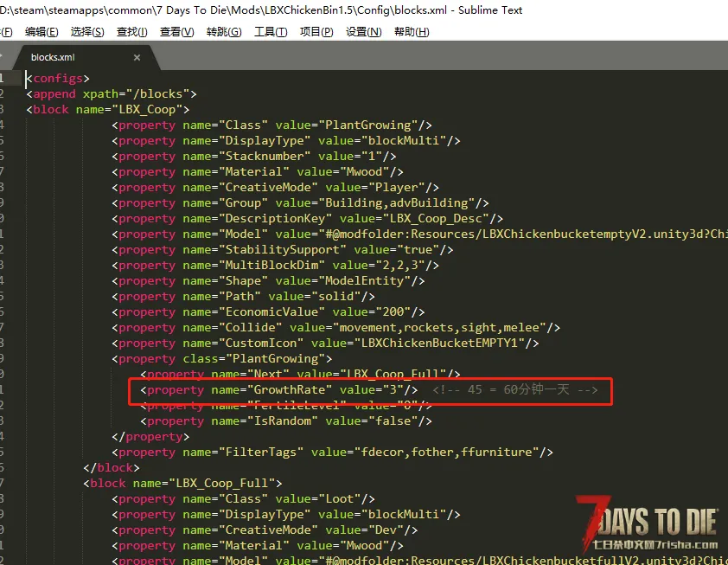Open the 转跳(G) menu

pos(224,32)
